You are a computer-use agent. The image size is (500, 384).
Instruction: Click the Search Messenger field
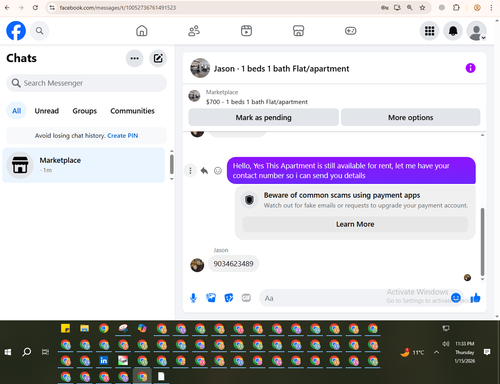click(x=86, y=83)
